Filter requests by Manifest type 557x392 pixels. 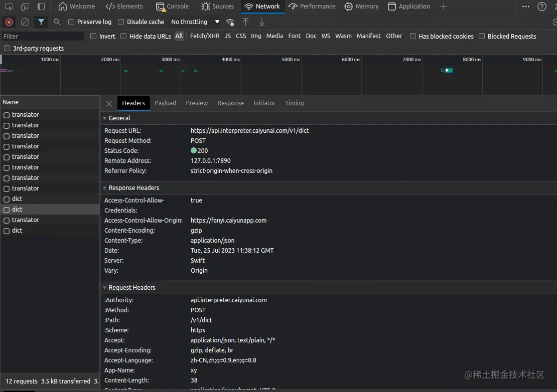(369, 36)
